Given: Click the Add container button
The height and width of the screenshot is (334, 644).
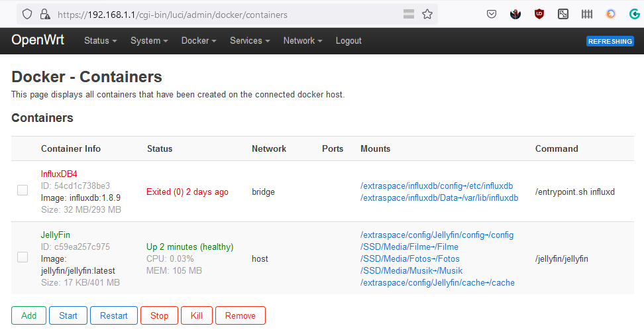Looking at the screenshot, I should (x=28, y=315).
